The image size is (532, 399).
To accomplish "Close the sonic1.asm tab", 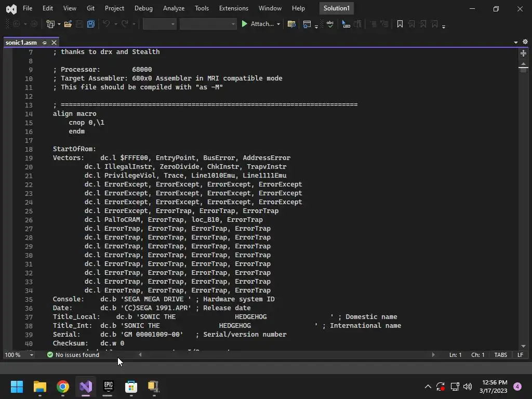I will click(54, 43).
